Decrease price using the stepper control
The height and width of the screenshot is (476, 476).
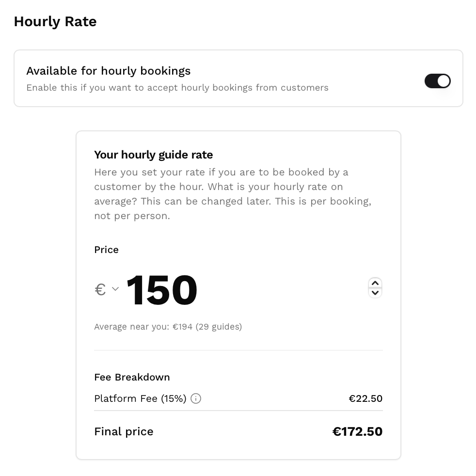point(375,293)
